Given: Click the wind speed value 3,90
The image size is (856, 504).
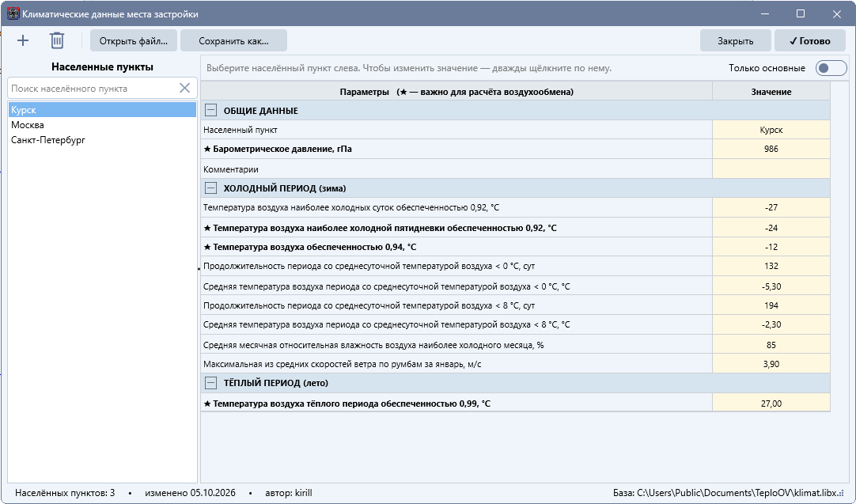Looking at the screenshot, I should pyautogui.click(x=771, y=364).
